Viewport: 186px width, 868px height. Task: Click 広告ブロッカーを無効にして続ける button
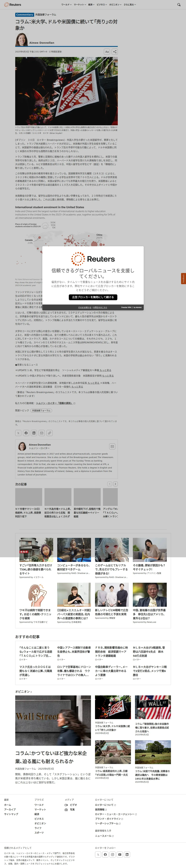[93, 297]
